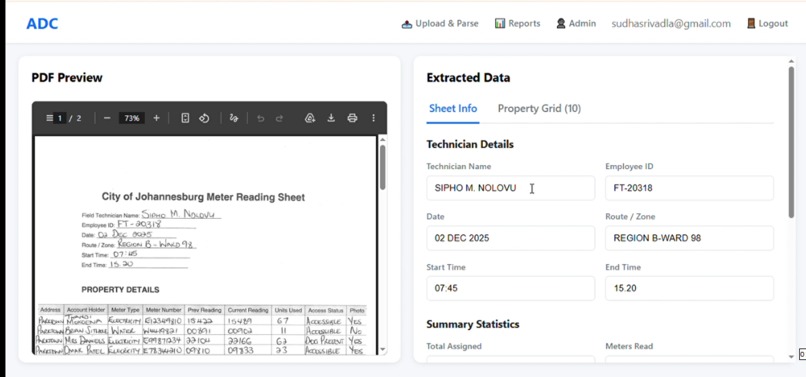Image resolution: width=806 pixels, height=377 pixels.
Task: Open the Sheet Info tab
Action: [453, 109]
